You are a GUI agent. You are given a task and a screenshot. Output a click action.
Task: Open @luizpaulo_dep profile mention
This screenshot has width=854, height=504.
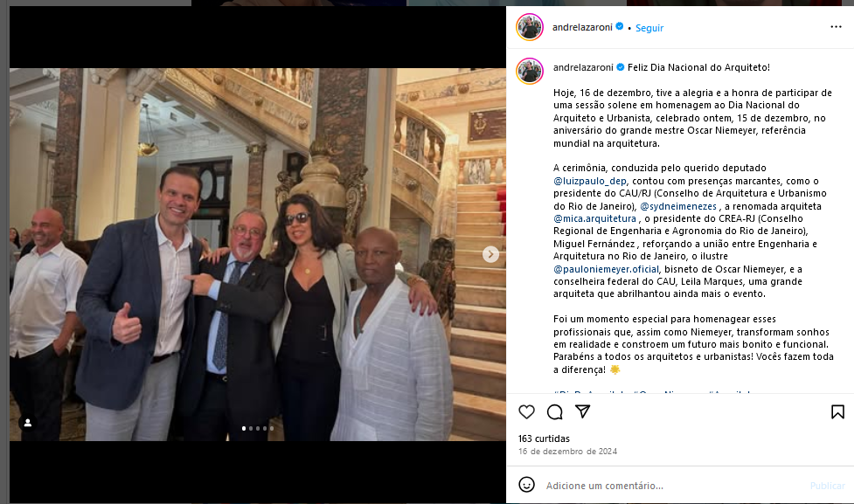click(x=590, y=181)
